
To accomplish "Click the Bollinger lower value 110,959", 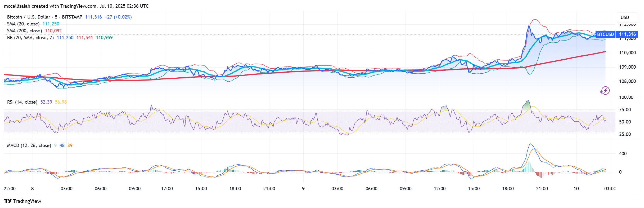I will 104,38.
